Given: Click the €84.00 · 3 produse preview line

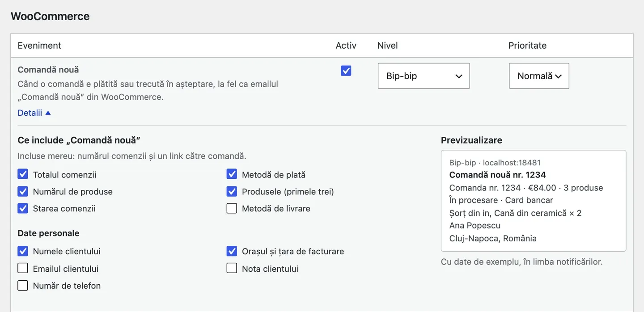Looking at the screenshot, I should click(x=526, y=188).
